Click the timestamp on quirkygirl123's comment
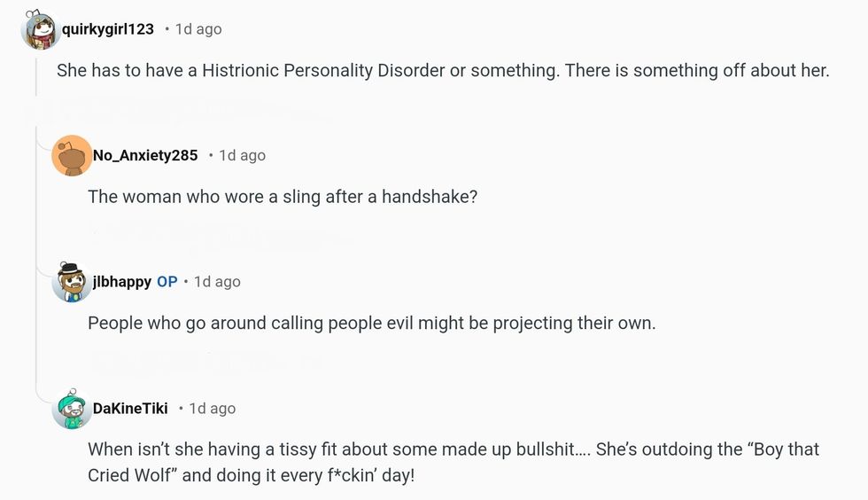Screen dimensions: 868x500 tap(198, 29)
